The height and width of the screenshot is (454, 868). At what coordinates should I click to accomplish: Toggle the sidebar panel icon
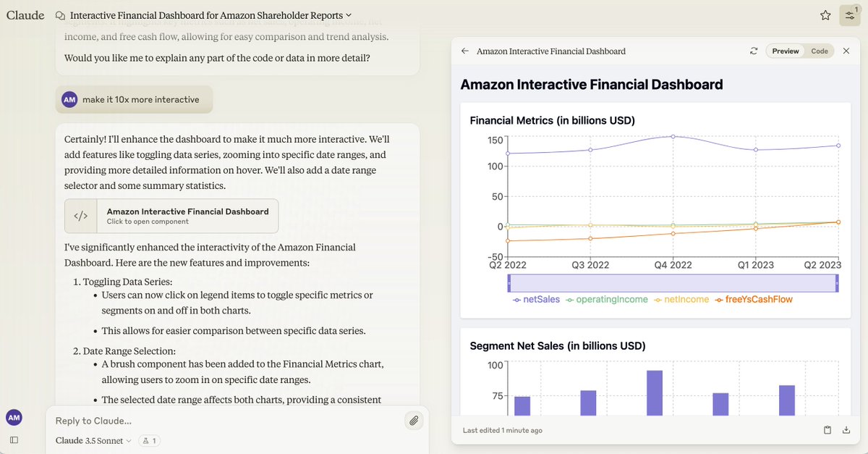coord(14,440)
